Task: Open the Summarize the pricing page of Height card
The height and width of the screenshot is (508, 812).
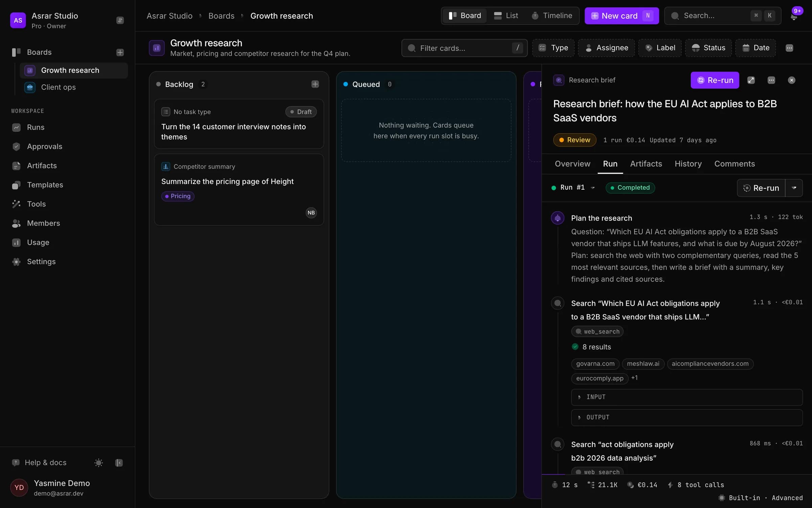Action: point(239,190)
